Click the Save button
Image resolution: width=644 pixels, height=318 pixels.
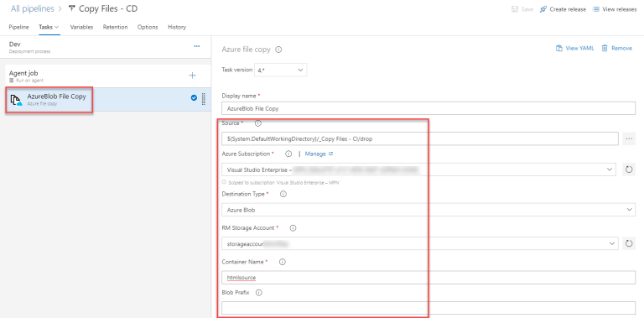(x=522, y=9)
